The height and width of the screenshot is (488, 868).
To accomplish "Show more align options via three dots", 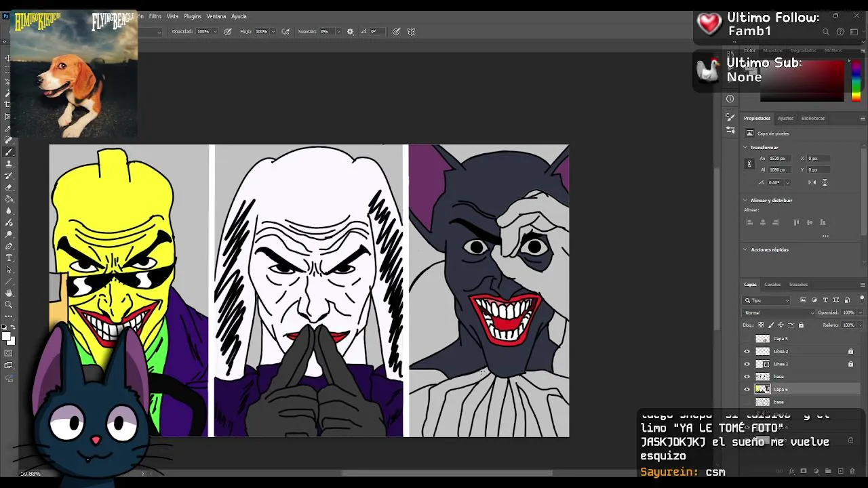I will click(x=825, y=236).
